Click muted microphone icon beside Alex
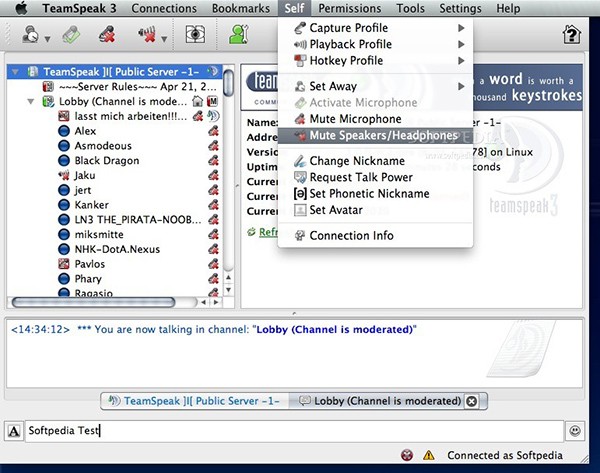600x473 pixels. pyautogui.click(x=214, y=131)
